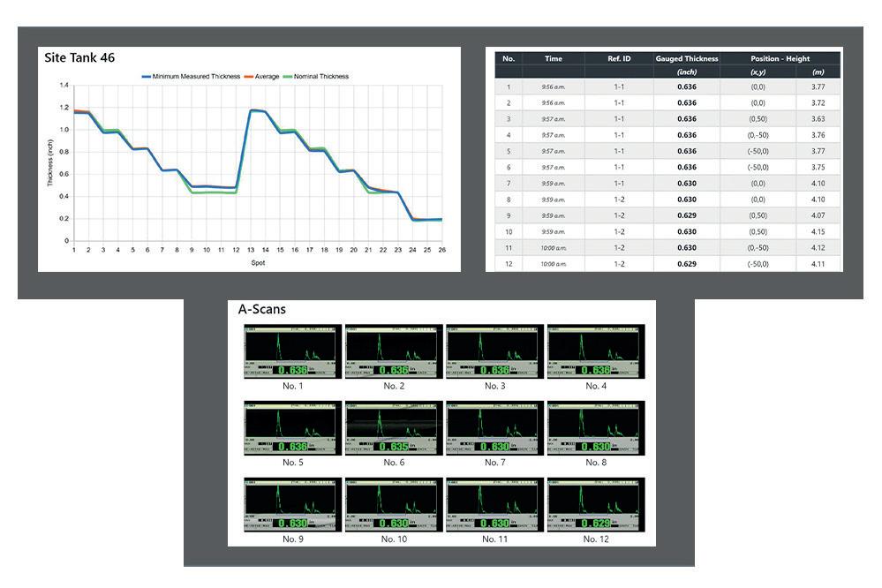This screenshot has width=882, height=588.
Task: Click height value 4.12 in table
Action: pos(818,247)
